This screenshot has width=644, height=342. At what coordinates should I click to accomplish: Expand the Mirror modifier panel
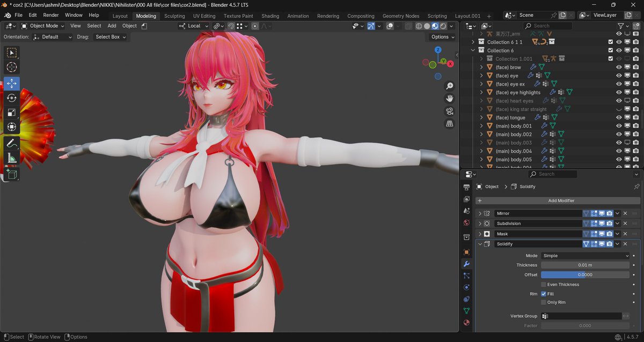pyautogui.click(x=480, y=213)
